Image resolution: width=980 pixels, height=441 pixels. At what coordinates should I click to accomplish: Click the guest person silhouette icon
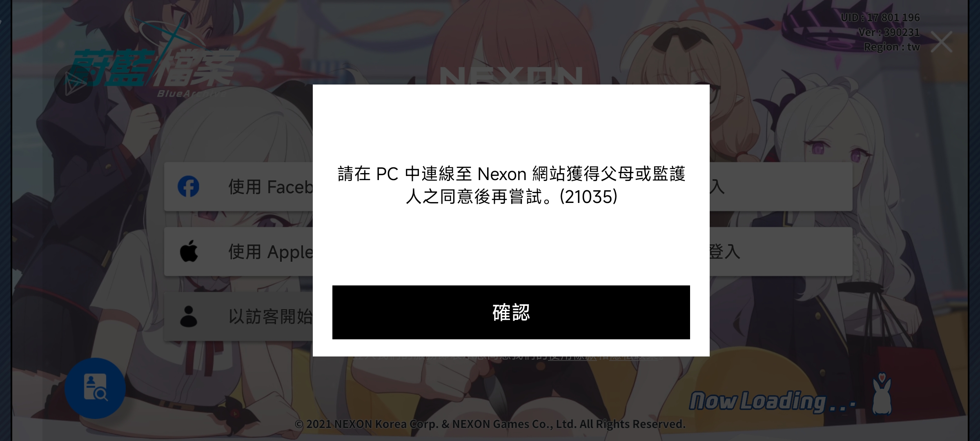tap(188, 316)
